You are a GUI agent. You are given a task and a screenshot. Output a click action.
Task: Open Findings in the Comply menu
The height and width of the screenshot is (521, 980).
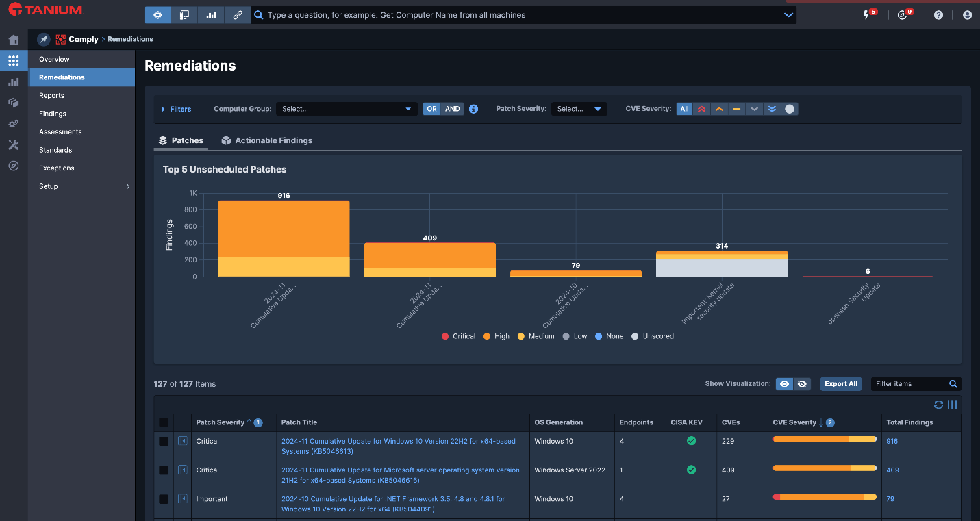pyautogui.click(x=82, y=114)
